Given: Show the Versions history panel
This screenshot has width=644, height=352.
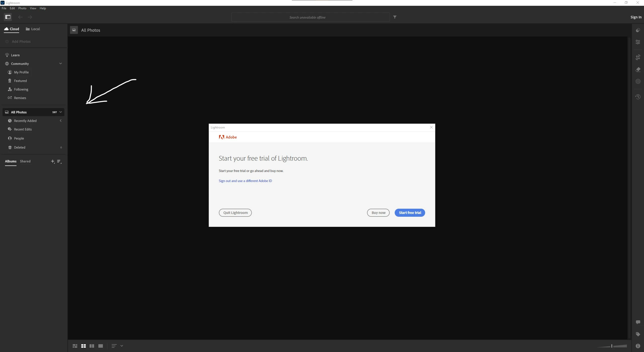Looking at the screenshot, I should coord(638,97).
